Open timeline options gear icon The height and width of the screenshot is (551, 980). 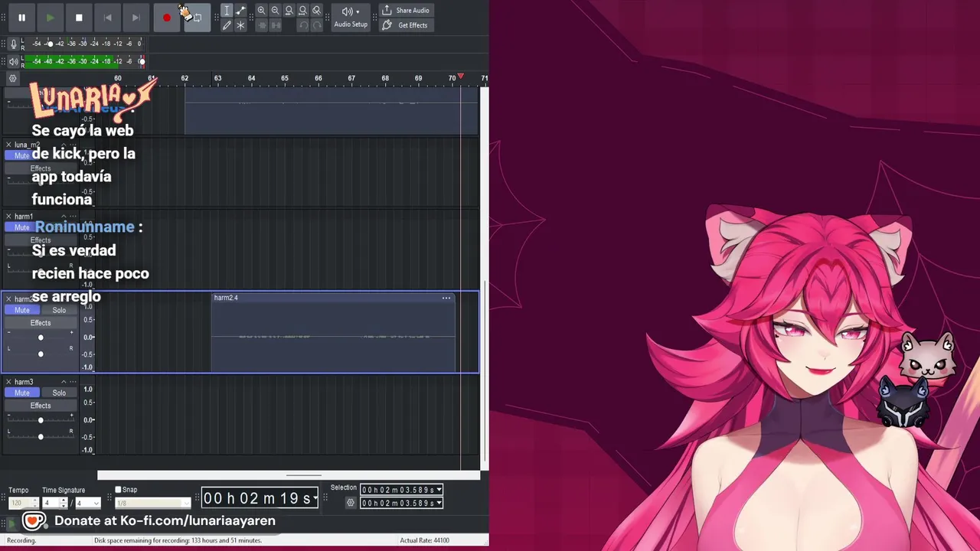[x=12, y=78]
